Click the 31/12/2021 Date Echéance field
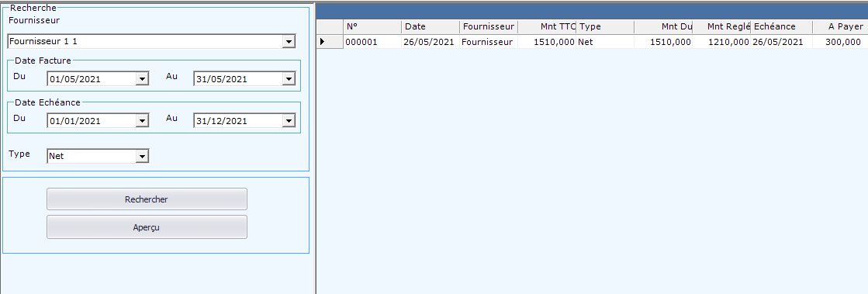Image resolution: width=868 pixels, height=294 pixels. [237, 121]
